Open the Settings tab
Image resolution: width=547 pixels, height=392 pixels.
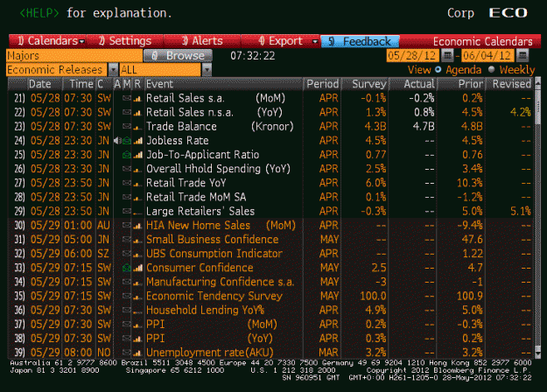125,41
